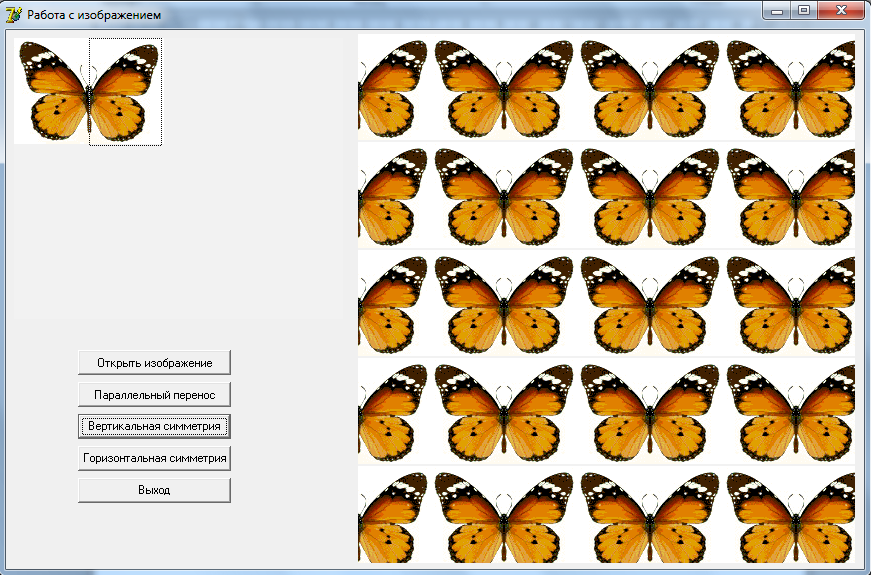Click the application icon in title bar
Viewport: 871px width, 575px height.
tap(14, 14)
